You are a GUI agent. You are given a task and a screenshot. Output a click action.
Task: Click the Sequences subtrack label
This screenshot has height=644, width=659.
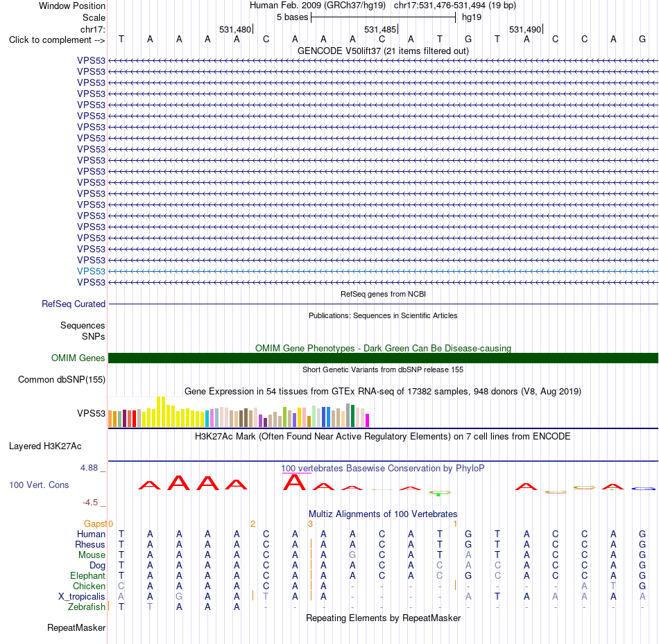pos(83,325)
